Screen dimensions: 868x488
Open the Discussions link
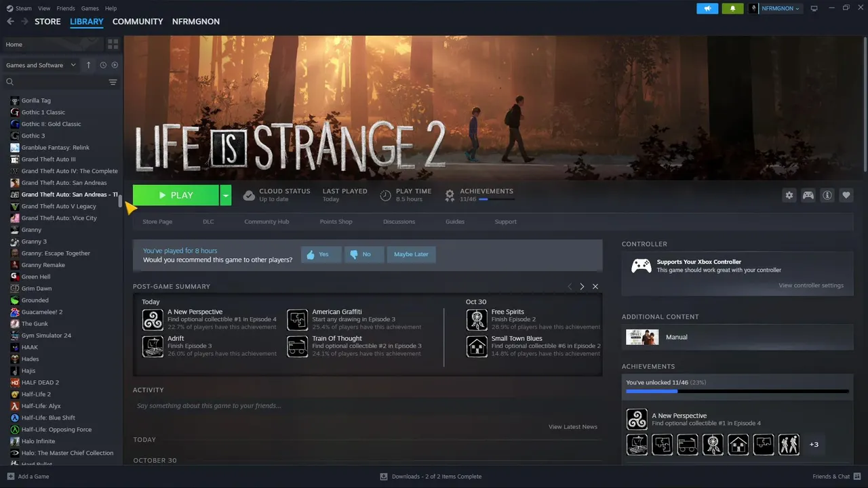(x=399, y=222)
